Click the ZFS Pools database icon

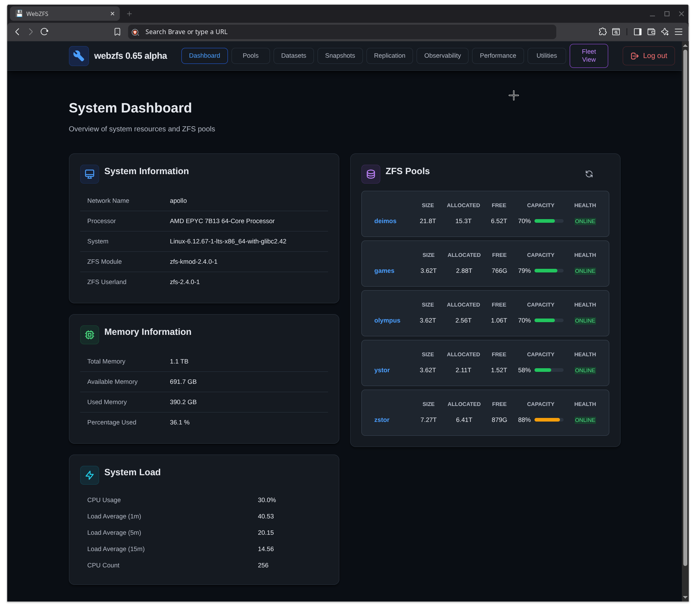pyautogui.click(x=370, y=174)
